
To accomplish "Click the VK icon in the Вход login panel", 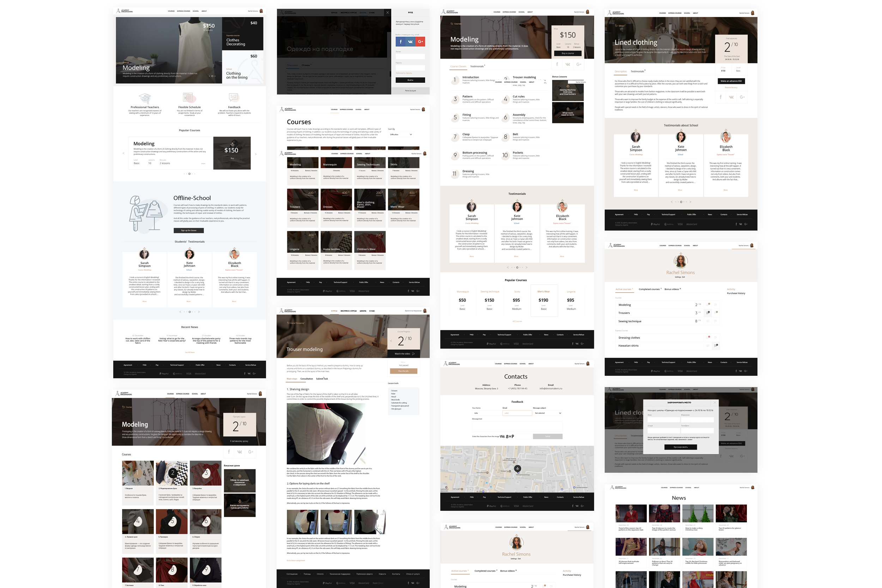I will click(410, 42).
